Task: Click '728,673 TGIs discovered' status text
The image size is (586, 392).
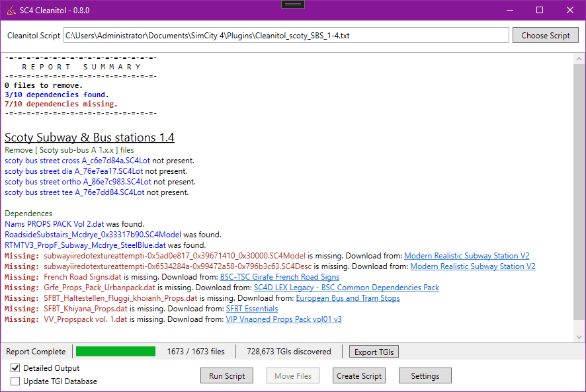Action: pyautogui.click(x=289, y=352)
